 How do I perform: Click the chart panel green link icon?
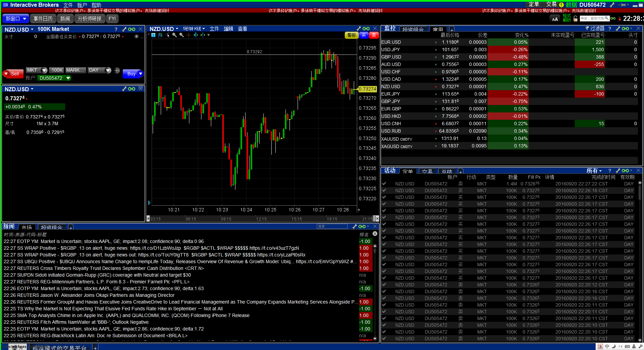coord(366,29)
